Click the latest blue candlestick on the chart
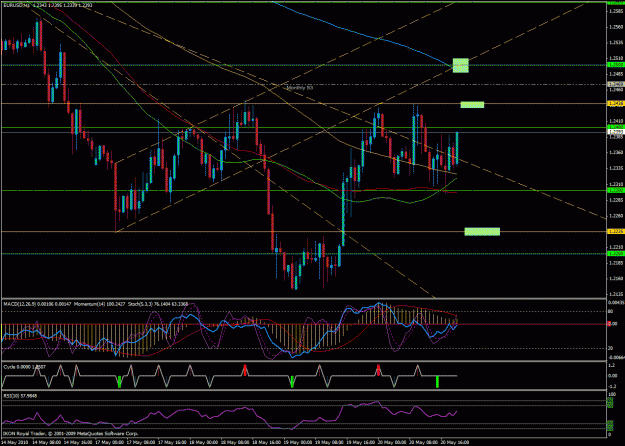This screenshot has height=446, width=625. point(457,147)
